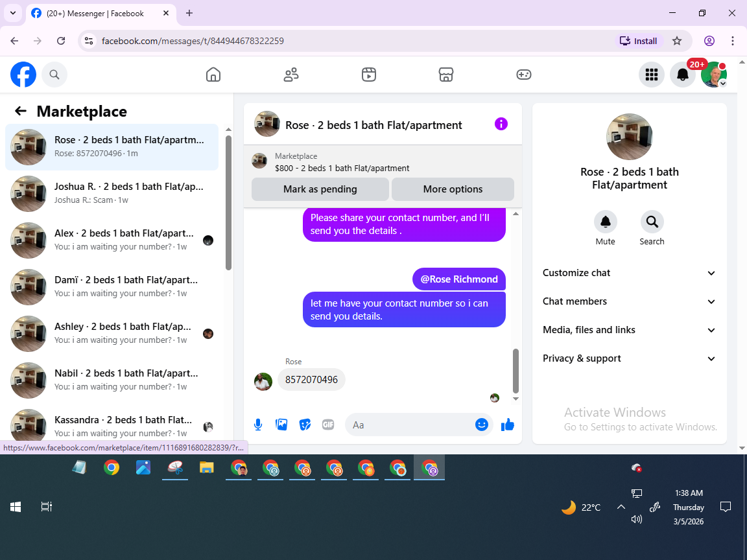Click the @Rose Richmond mention
The height and width of the screenshot is (560, 747).
(459, 279)
